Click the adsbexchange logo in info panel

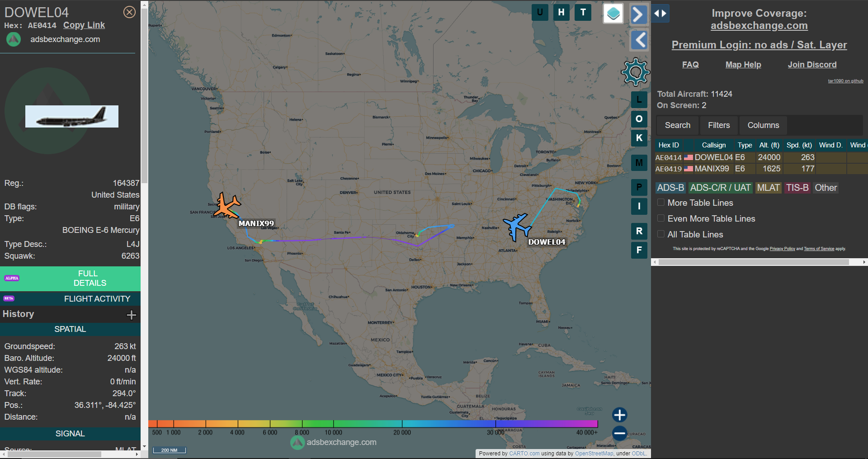(14, 39)
